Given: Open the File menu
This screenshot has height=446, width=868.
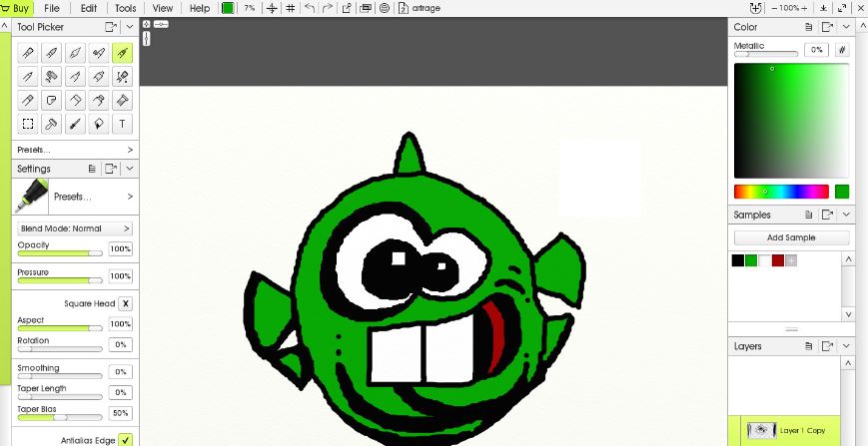Looking at the screenshot, I should [52, 8].
